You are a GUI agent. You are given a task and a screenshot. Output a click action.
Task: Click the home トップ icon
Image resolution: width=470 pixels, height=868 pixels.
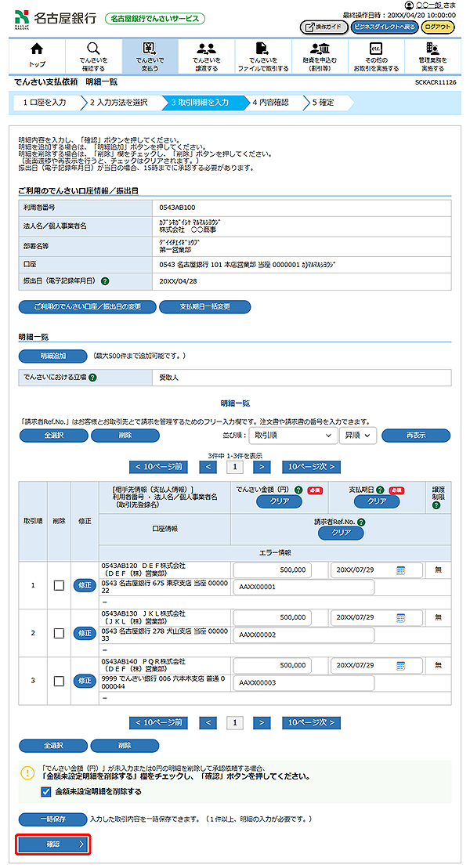37,50
